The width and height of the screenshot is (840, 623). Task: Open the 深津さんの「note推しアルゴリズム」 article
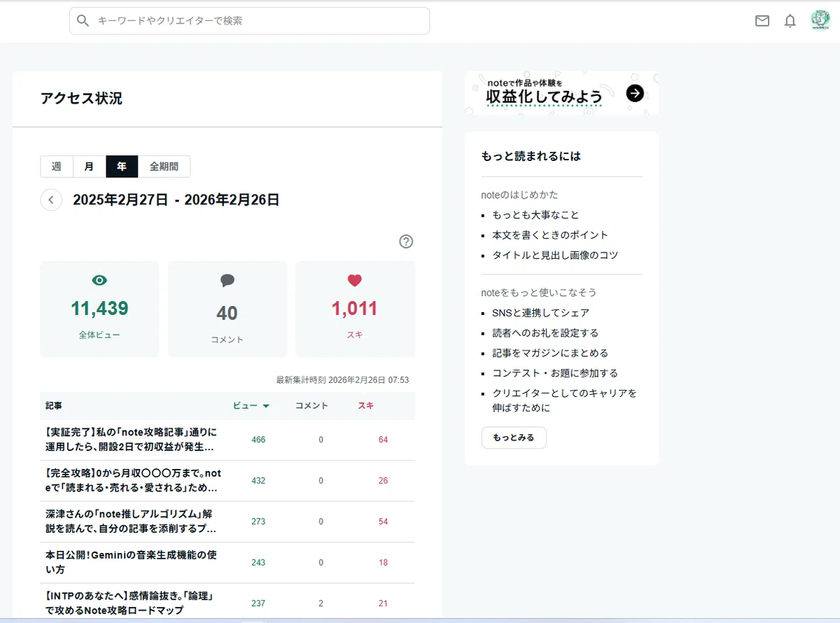[131, 521]
